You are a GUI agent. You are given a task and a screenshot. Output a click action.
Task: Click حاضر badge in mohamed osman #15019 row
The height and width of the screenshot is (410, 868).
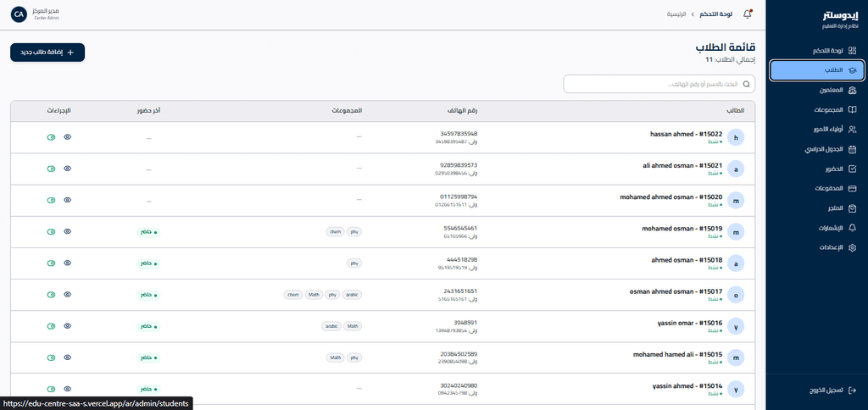click(x=148, y=232)
